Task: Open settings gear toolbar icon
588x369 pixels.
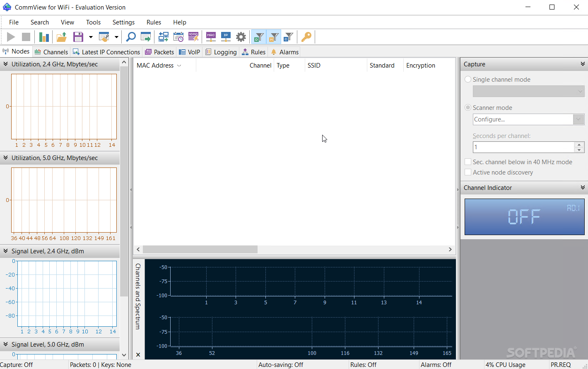Action: click(x=241, y=37)
